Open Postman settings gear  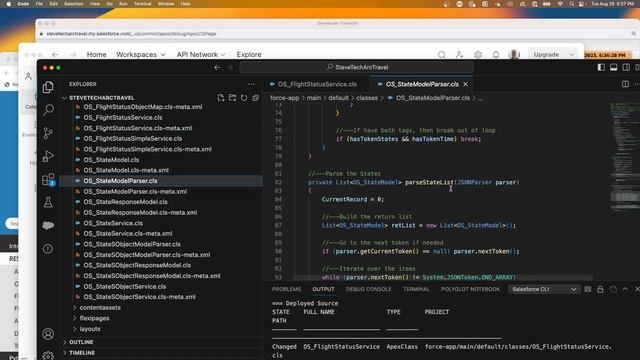478,54
